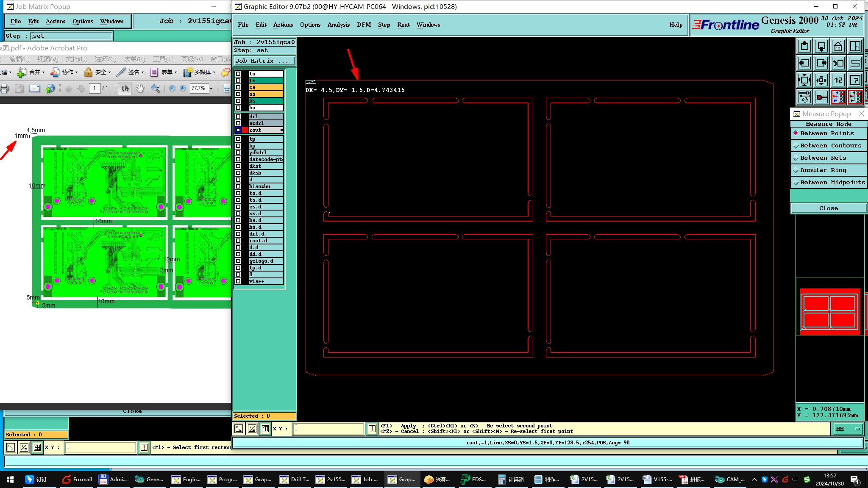Select the Acrobat hand pan tool
The width and height of the screenshot is (868, 488).
140,88
